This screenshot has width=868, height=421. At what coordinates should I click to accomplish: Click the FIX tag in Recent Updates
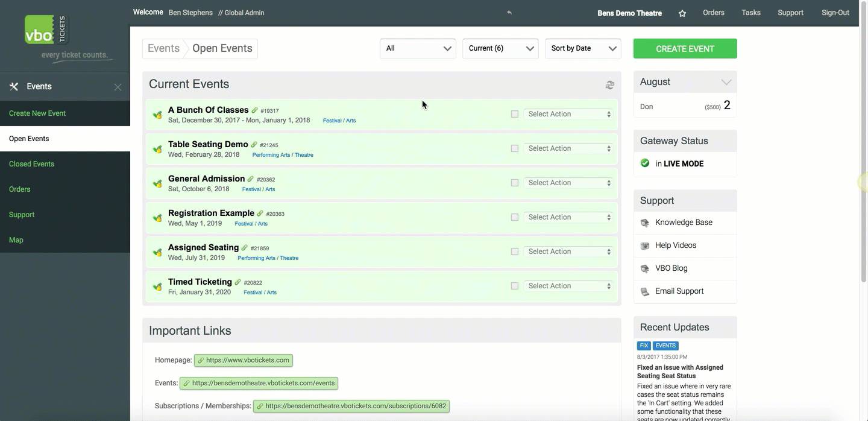[644, 346]
